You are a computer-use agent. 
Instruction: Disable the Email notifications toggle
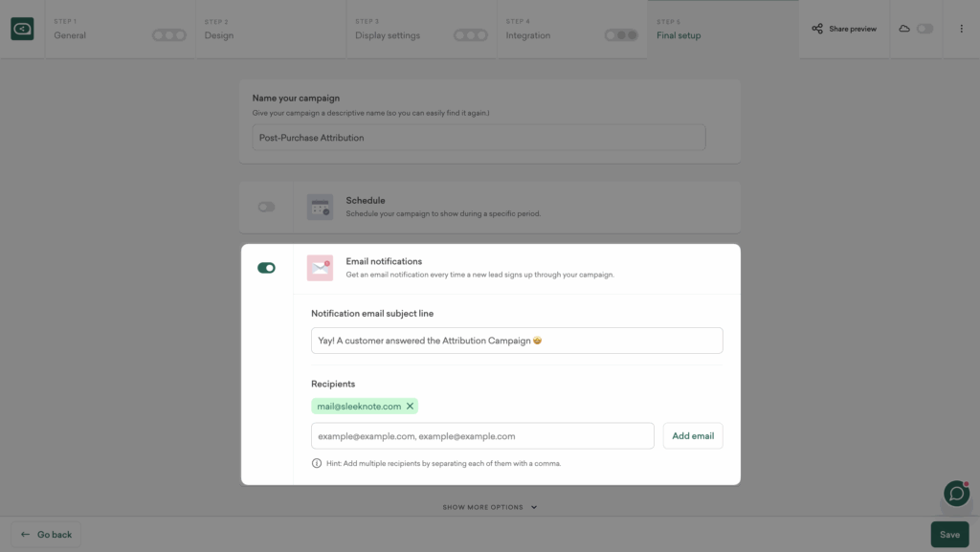pos(265,268)
